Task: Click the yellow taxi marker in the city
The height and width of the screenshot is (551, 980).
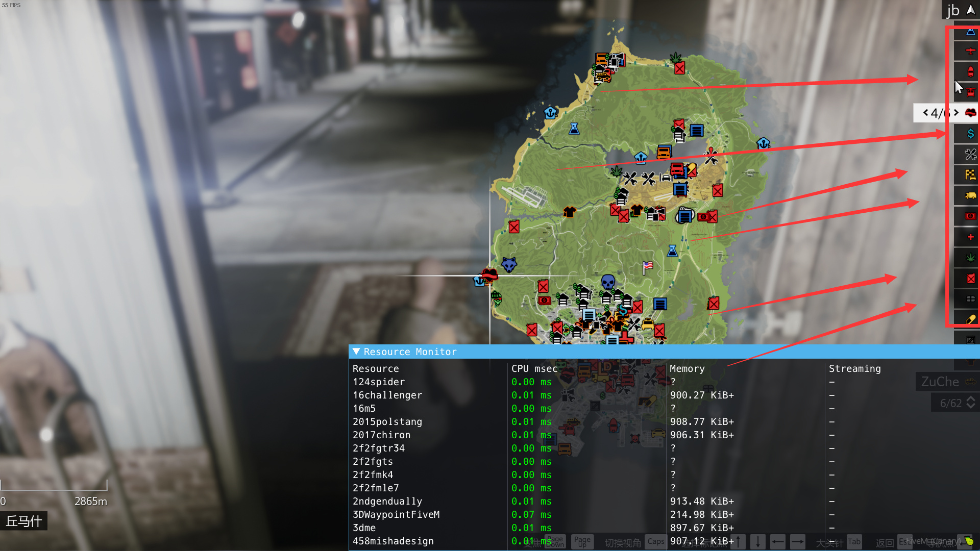Action: (648, 324)
